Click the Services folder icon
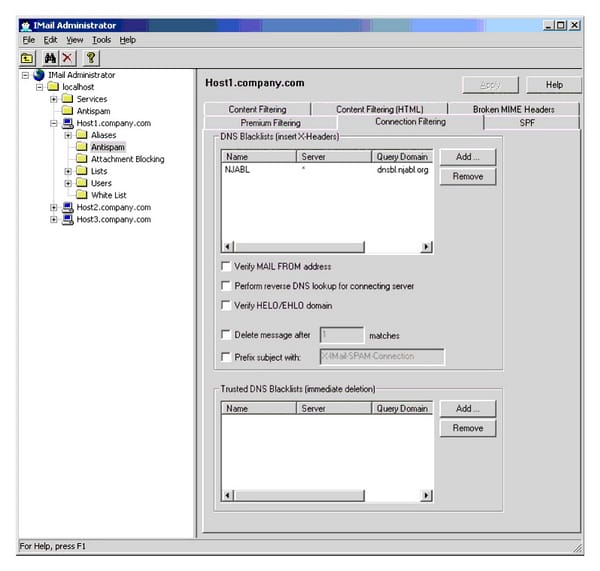This screenshot has width=600, height=571. coord(67,99)
